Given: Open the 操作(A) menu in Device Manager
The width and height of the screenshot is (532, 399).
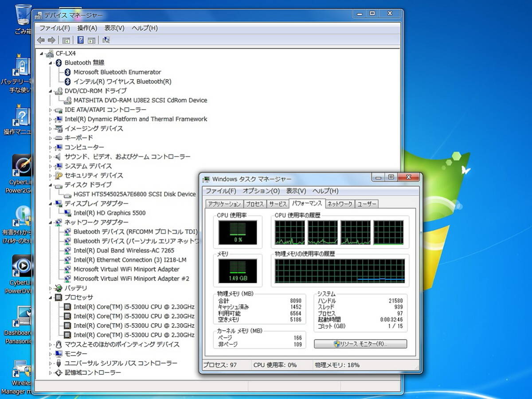Looking at the screenshot, I should [x=87, y=28].
